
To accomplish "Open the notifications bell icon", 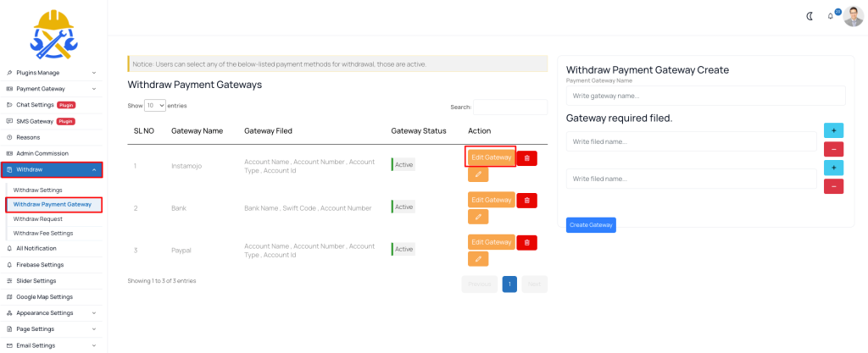I will [x=831, y=17].
